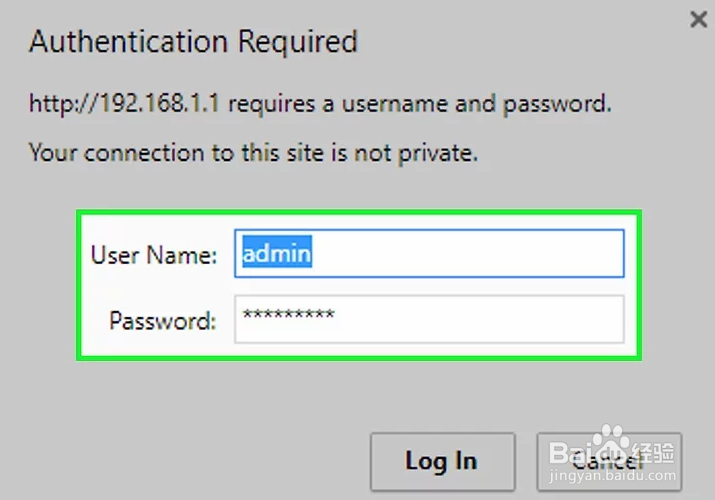Click the green highlight border around credentials
The width and height of the screenshot is (715, 500).
click(360, 212)
